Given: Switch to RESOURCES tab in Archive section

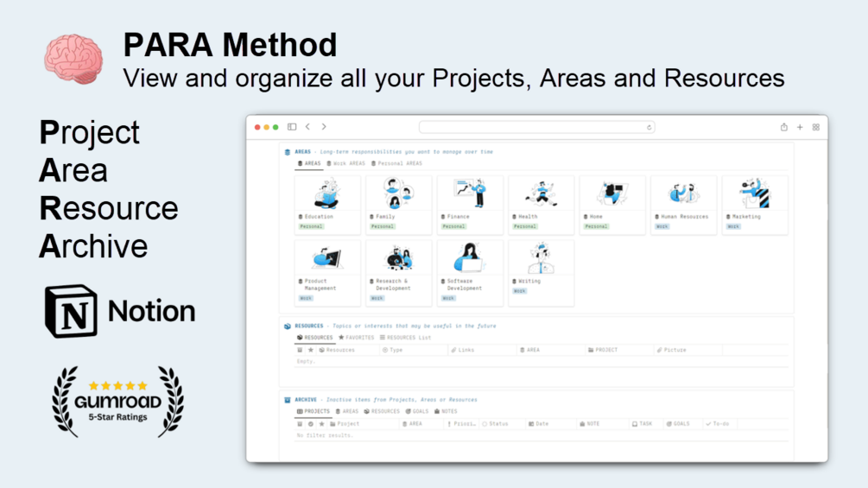Looking at the screenshot, I should coord(382,412).
